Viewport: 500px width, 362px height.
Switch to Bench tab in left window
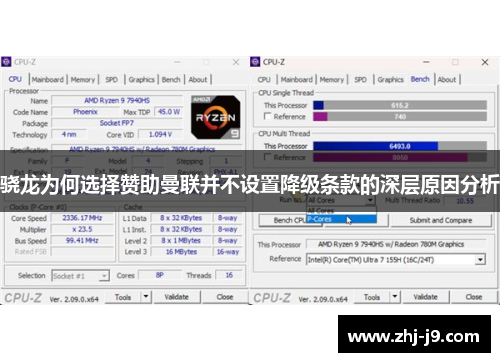pyautogui.click(x=171, y=80)
